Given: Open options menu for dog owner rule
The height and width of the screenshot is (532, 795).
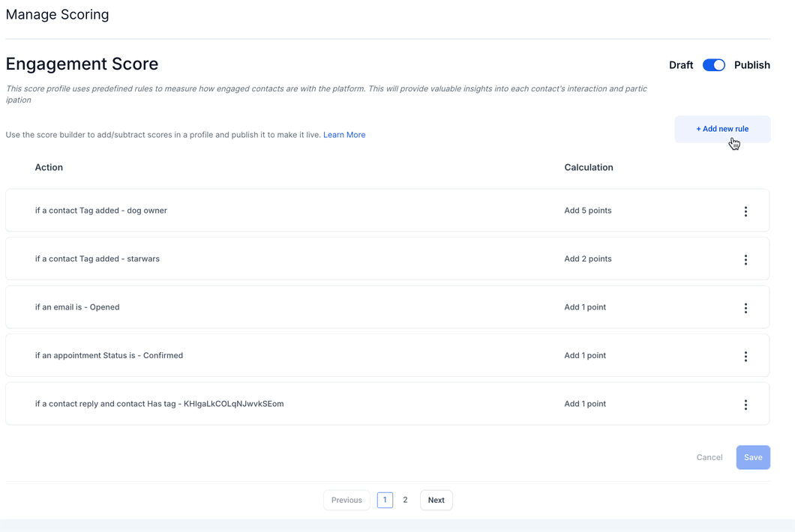Looking at the screenshot, I should click(745, 211).
